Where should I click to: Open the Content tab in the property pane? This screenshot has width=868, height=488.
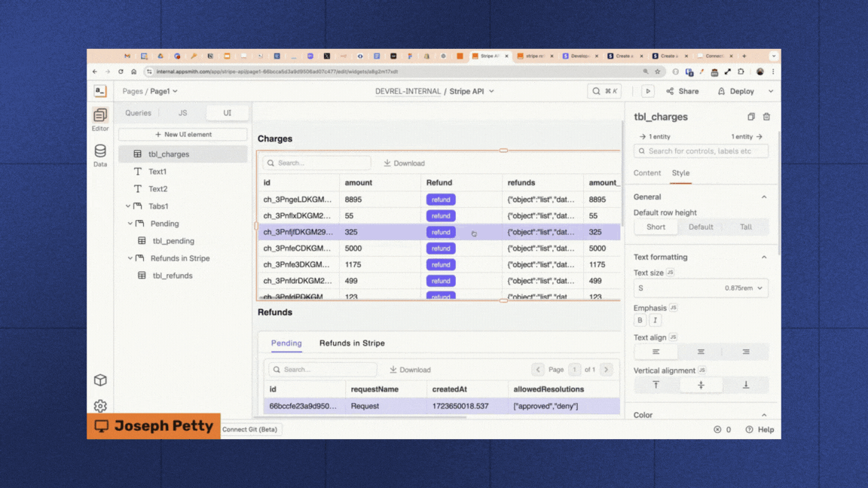coord(646,172)
